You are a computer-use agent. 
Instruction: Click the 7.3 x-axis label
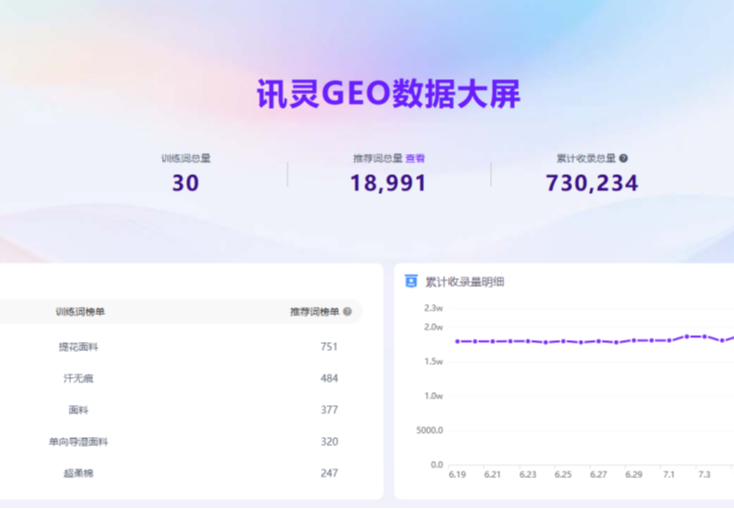[704, 474]
